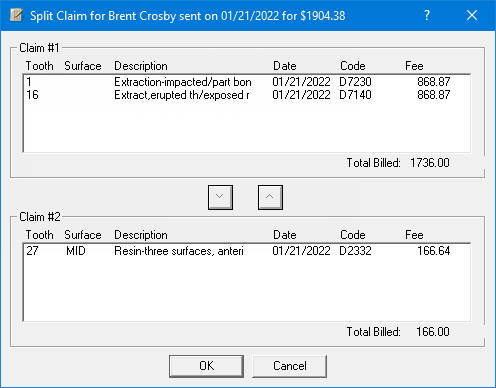Click code D7230 in Claim #1
The image size is (496, 388).
[x=355, y=82]
